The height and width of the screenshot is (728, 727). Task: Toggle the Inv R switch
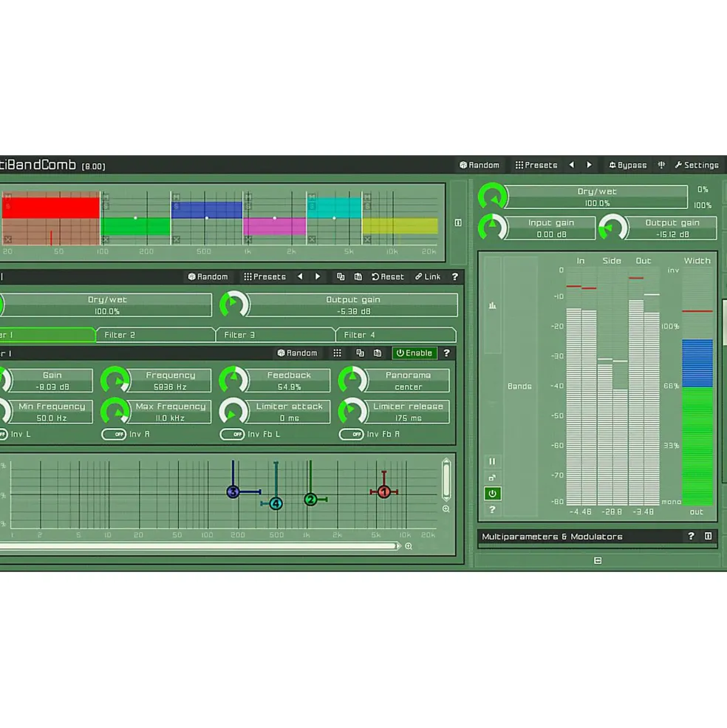[114, 434]
